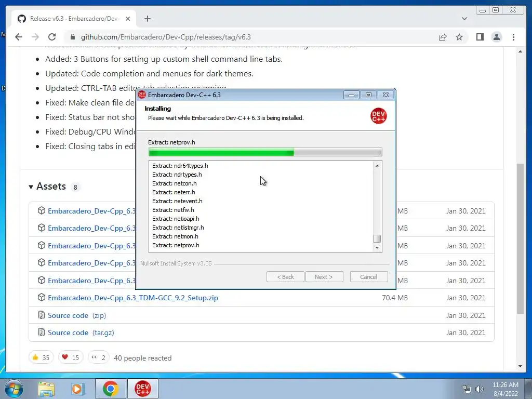Viewport: 532px width, 399px height.
Task: Open the tab search chevron
Action: pos(464,19)
